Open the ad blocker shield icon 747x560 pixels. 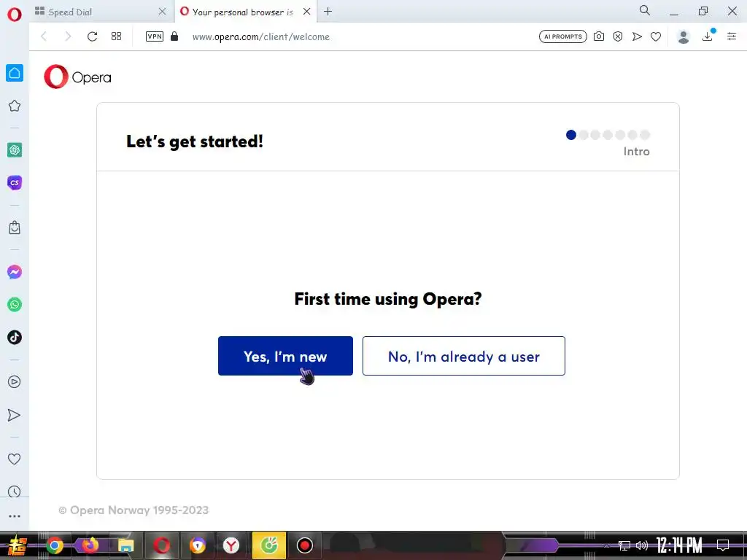tap(618, 36)
